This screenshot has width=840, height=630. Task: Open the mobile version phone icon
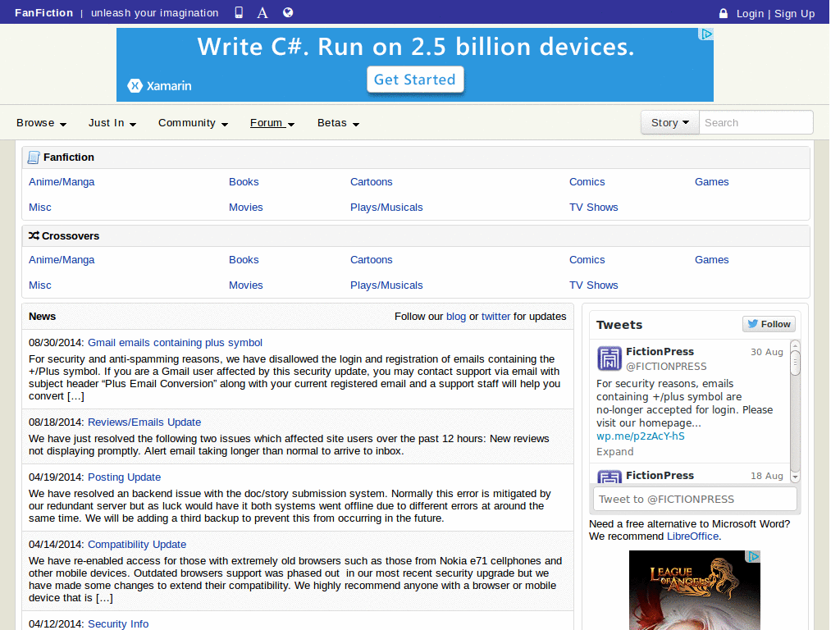pyautogui.click(x=239, y=12)
